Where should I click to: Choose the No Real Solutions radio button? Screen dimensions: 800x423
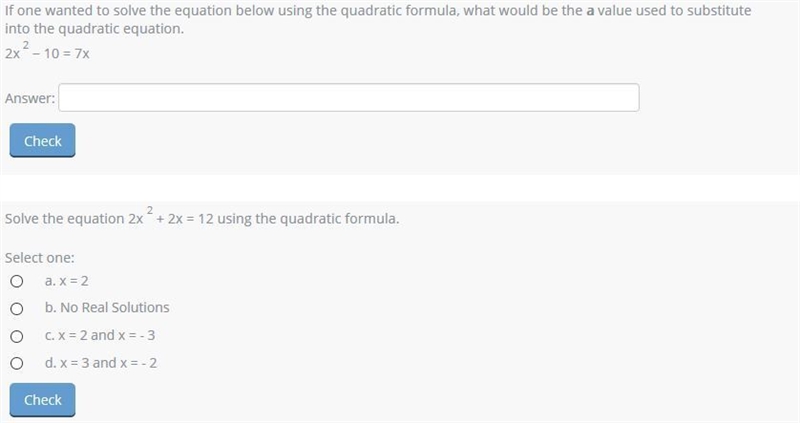tap(17, 309)
